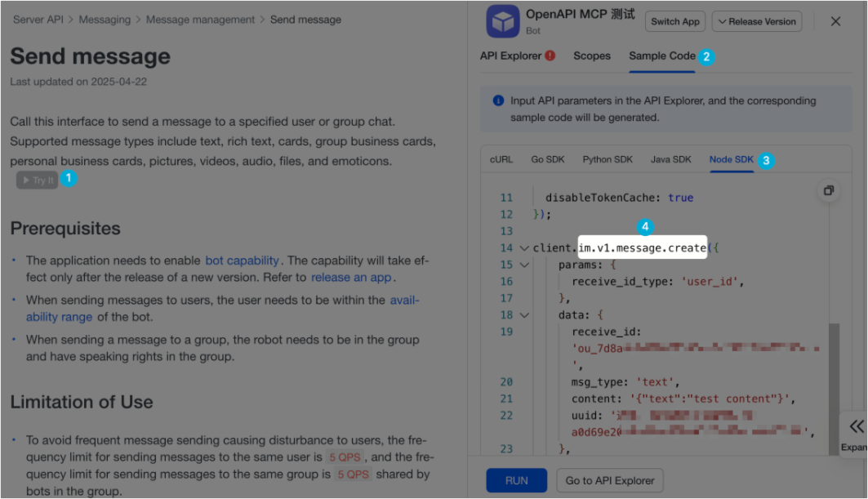This screenshot has height=499, width=868.
Task: Click the RUN button
Action: coord(517,480)
